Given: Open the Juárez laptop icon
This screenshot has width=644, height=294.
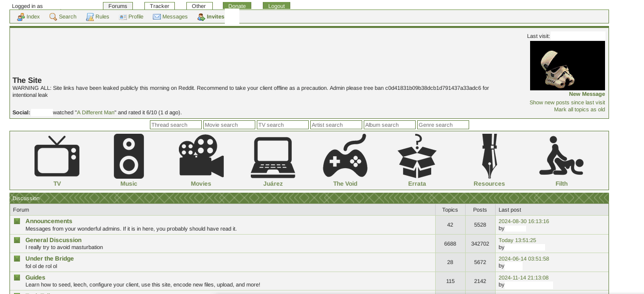Looking at the screenshot, I should click(273, 157).
